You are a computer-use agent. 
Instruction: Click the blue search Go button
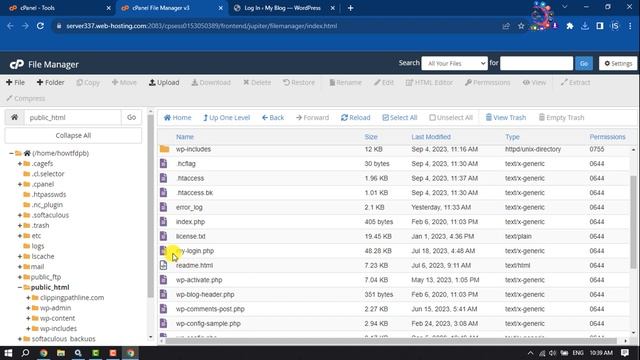[x=584, y=63]
